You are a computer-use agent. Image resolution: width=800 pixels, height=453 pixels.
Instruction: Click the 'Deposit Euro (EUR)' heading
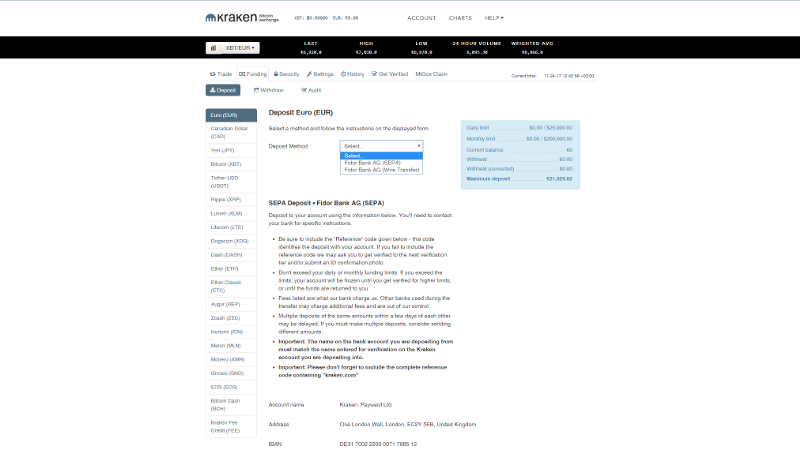tap(301, 112)
